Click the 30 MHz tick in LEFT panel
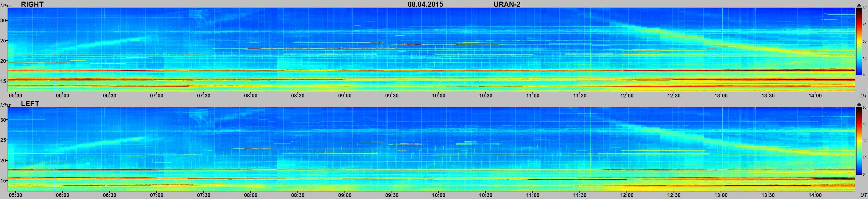Viewport: 868px width, 199px height. click(x=3, y=120)
